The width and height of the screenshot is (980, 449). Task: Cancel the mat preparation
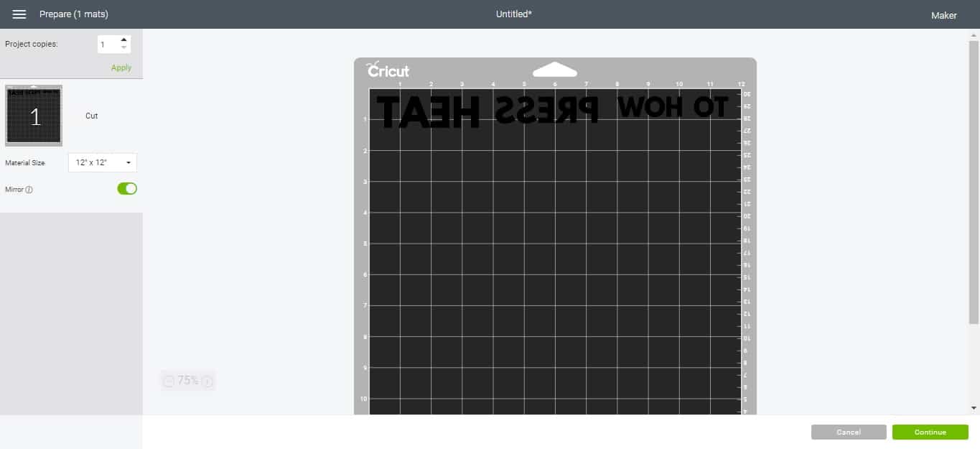pyautogui.click(x=849, y=432)
